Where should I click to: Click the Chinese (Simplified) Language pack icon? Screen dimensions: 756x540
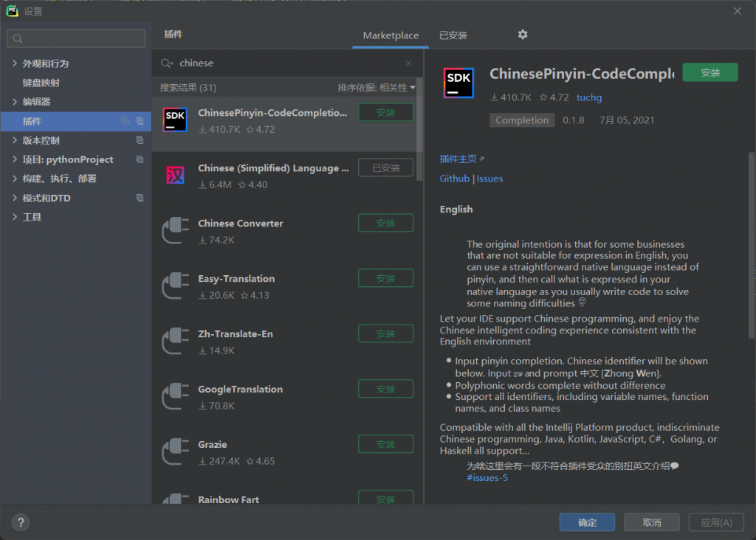[175, 175]
